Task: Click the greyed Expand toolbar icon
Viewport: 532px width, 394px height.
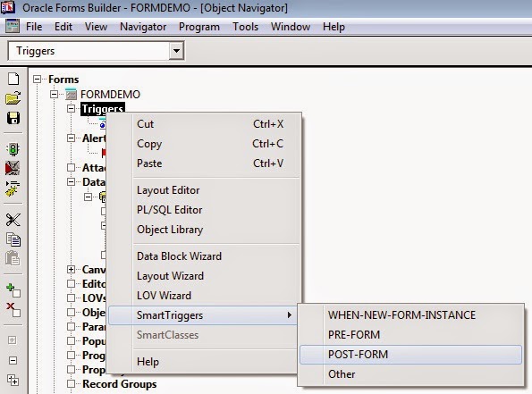Action: (x=13, y=340)
